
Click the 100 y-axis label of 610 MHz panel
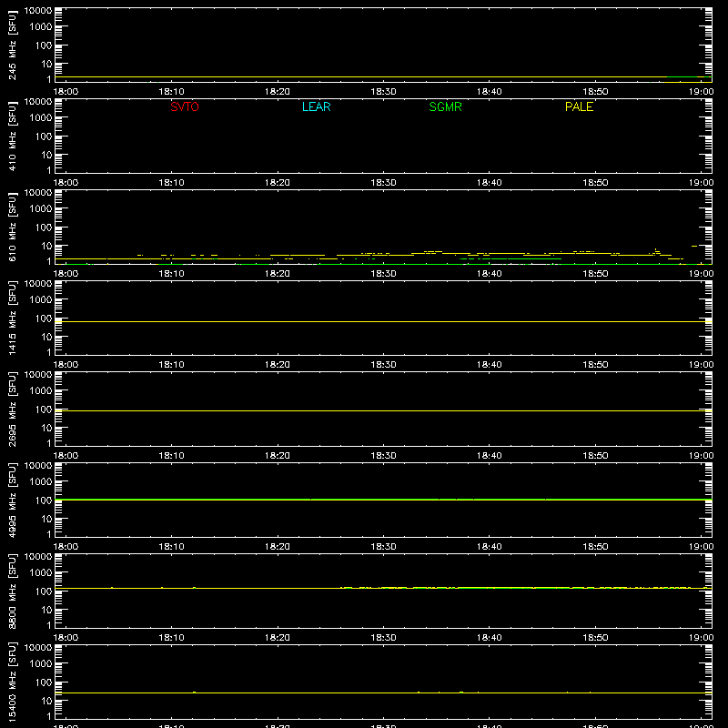[x=44, y=227]
